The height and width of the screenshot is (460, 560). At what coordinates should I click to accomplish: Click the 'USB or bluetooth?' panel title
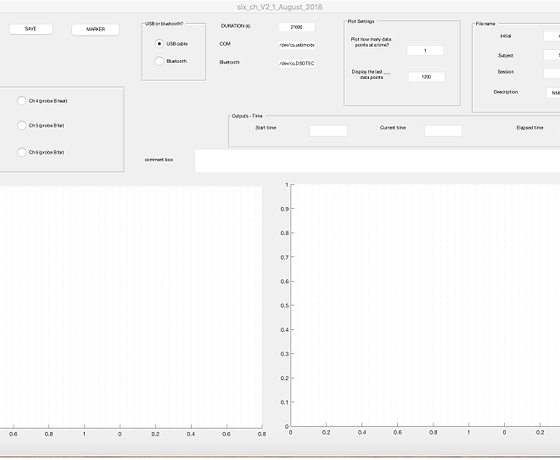click(164, 24)
